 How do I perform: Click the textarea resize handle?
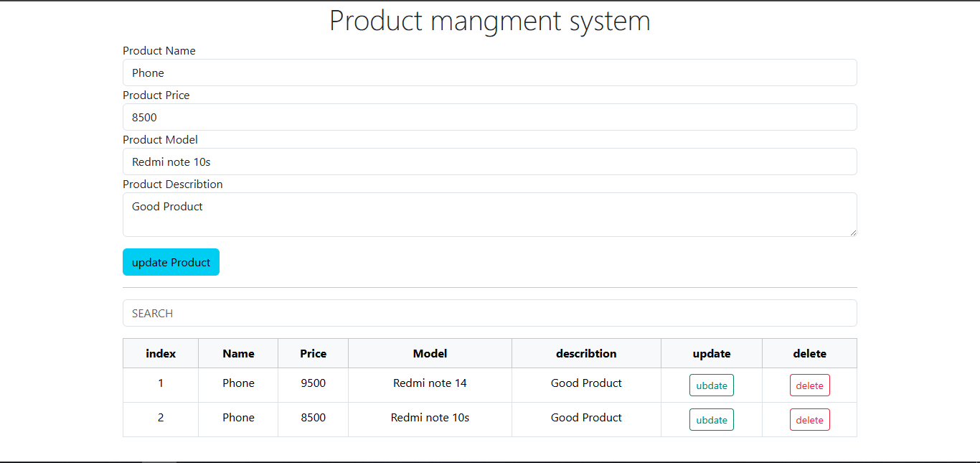point(853,232)
